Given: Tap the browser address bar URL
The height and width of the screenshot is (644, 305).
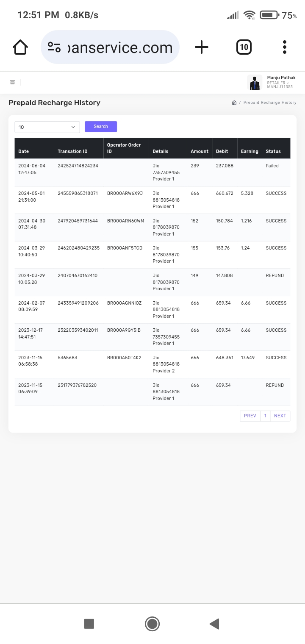Looking at the screenshot, I should (121, 47).
